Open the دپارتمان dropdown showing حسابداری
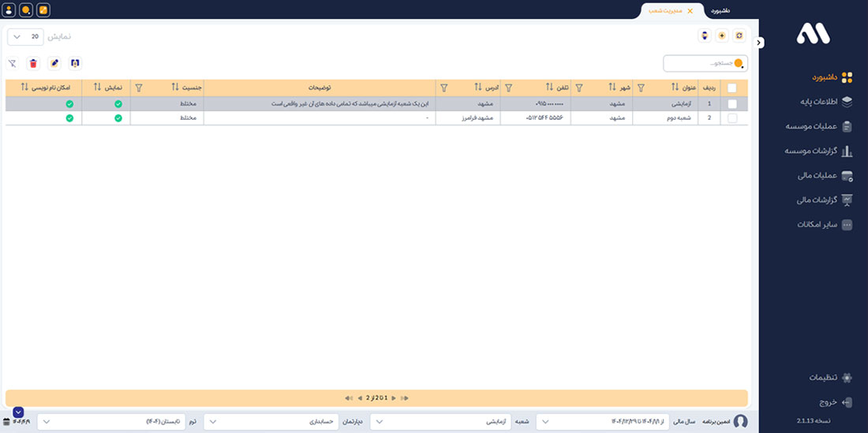Image resolution: width=868 pixels, height=433 pixels. (x=271, y=422)
